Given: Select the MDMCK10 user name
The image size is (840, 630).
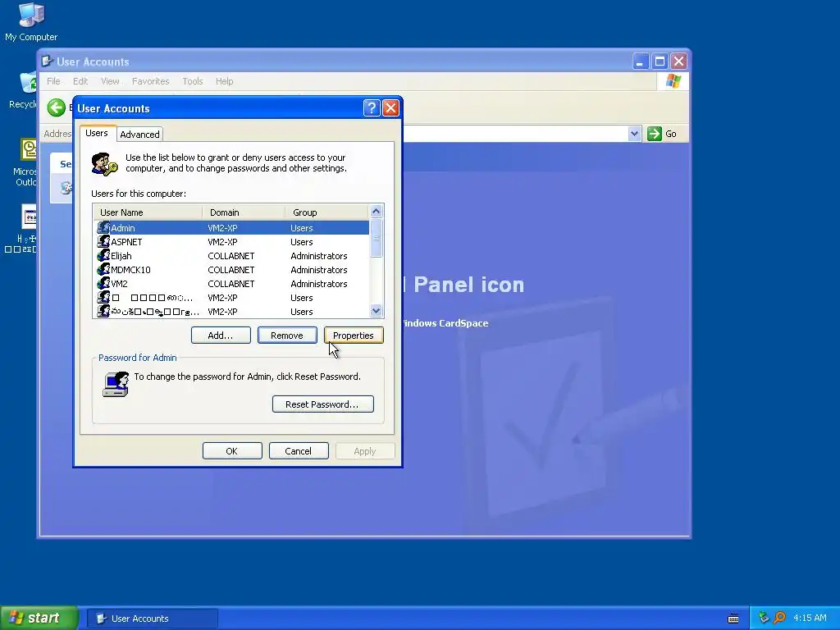Looking at the screenshot, I should (x=130, y=269).
